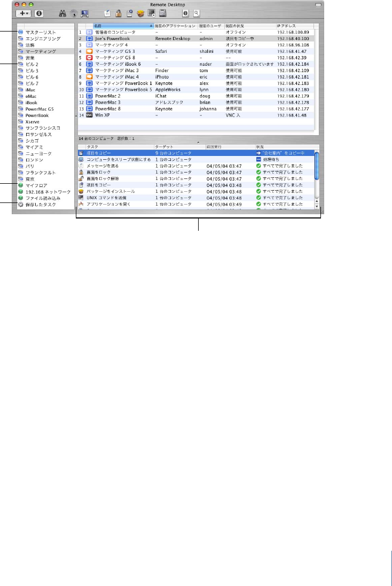Click the padlock icon of the 画面をロック task
This screenshot has height=586, width=392.
tap(81, 173)
